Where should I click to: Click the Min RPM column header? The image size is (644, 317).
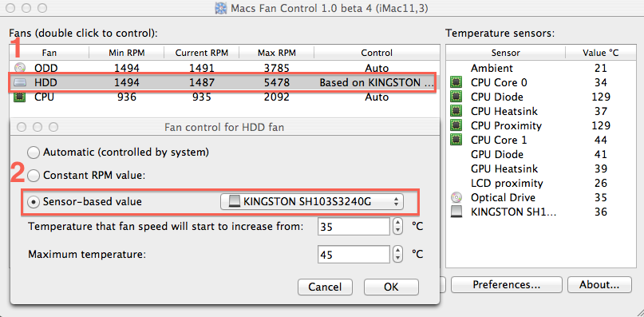[x=127, y=53]
